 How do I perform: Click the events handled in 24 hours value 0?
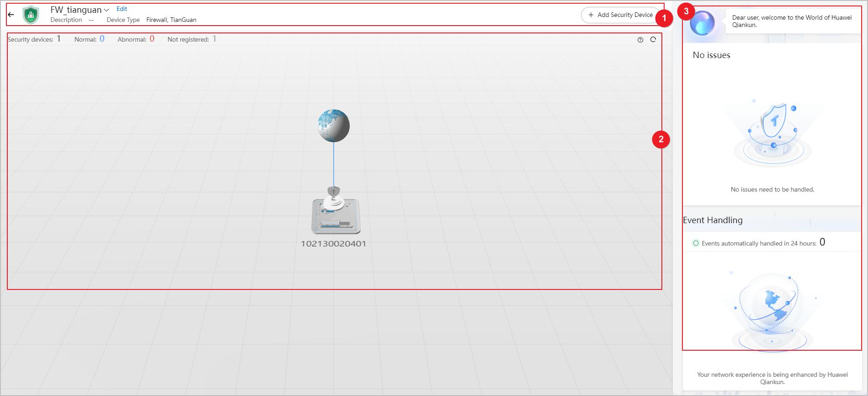(x=822, y=242)
